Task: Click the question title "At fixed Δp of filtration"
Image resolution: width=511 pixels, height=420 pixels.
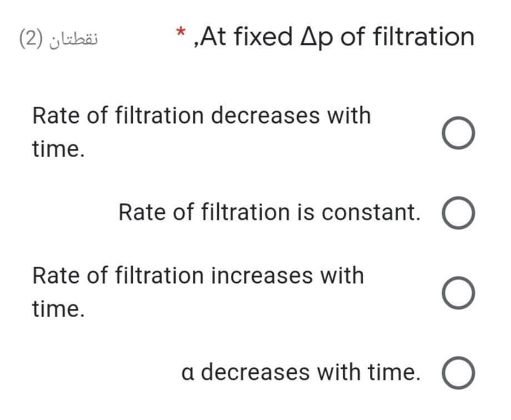Action: point(333,36)
